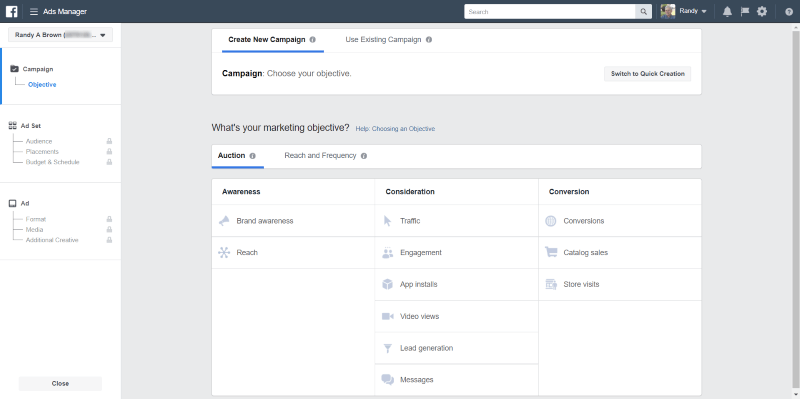Click the Close button in sidebar

pos(60,383)
